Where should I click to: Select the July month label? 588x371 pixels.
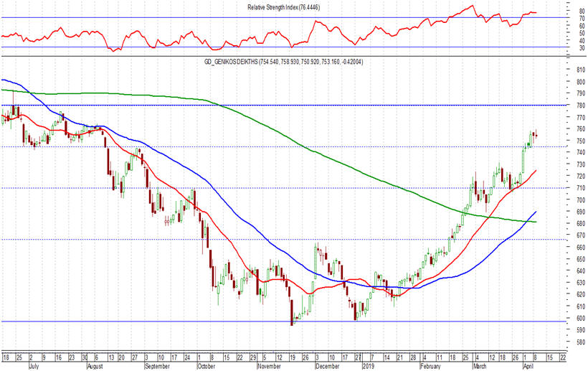point(34,366)
